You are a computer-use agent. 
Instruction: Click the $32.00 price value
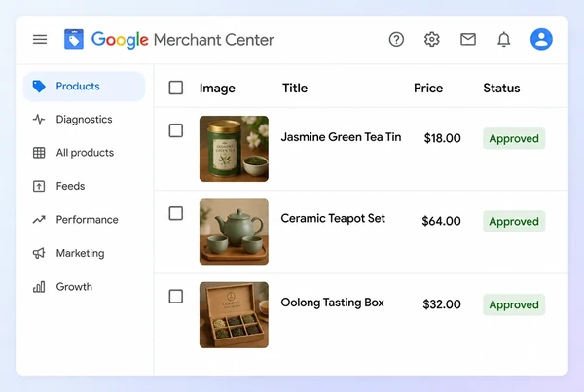point(441,304)
